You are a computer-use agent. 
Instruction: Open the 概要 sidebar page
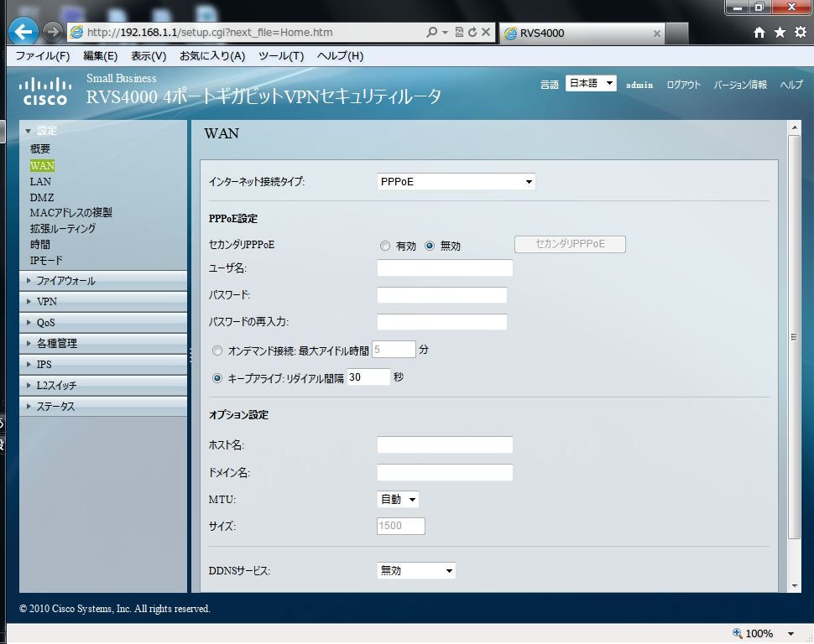point(40,149)
